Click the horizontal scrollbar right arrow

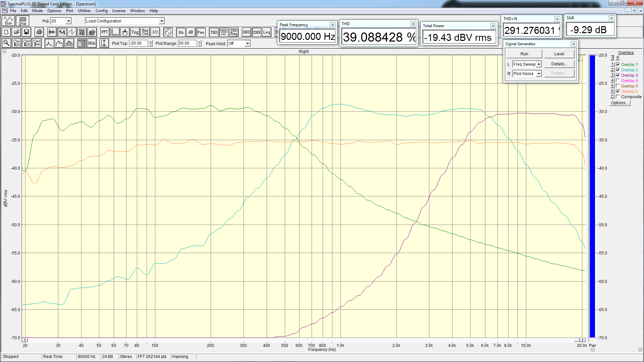click(583, 340)
